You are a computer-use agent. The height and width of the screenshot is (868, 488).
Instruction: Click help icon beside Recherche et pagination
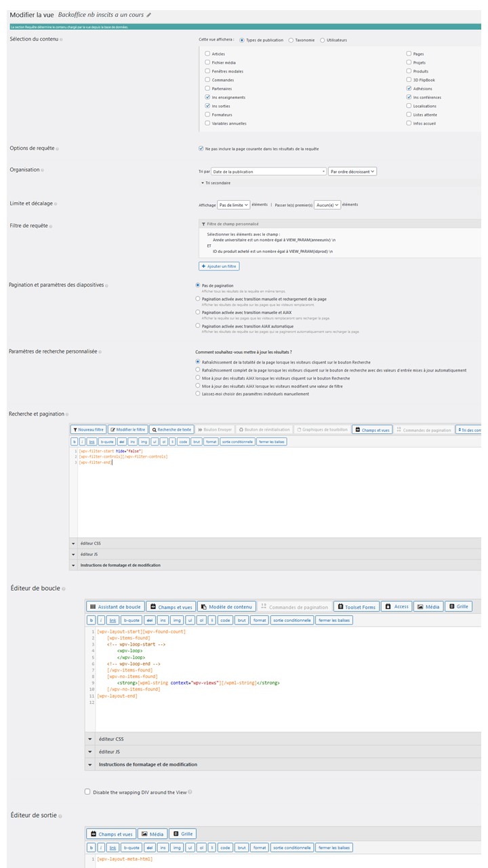(68, 414)
